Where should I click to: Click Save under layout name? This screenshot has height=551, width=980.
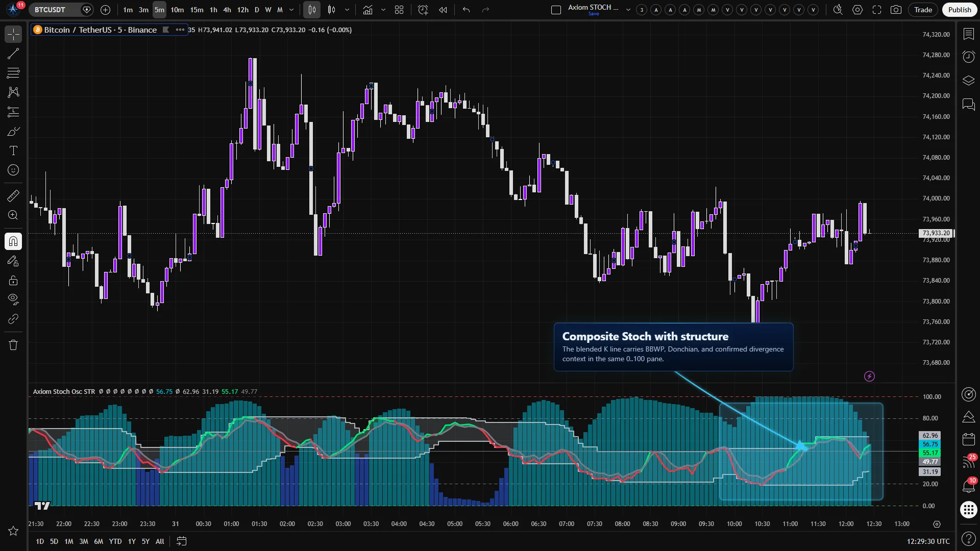coord(594,14)
